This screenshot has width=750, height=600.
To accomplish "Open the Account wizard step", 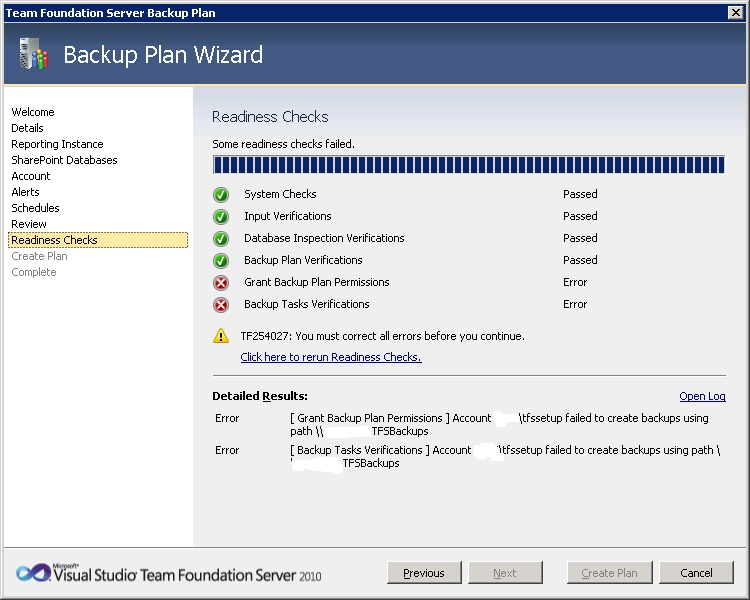I will 31,176.
